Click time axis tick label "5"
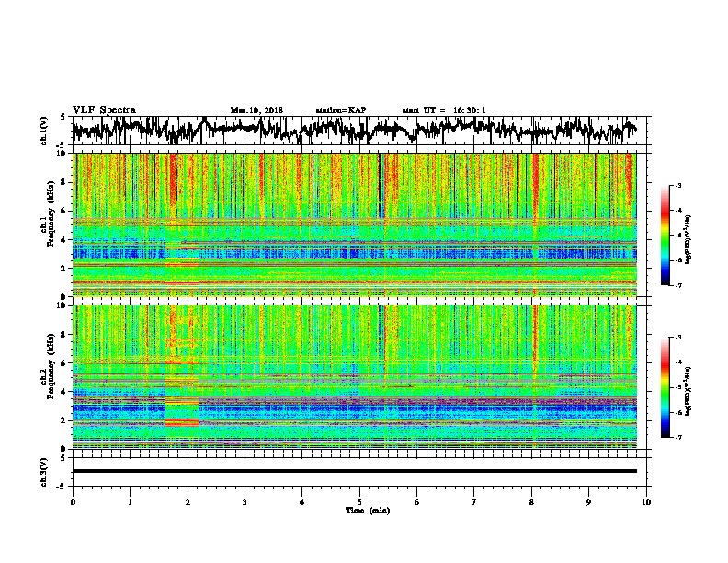This screenshot has width=728, height=563. click(x=359, y=501)
